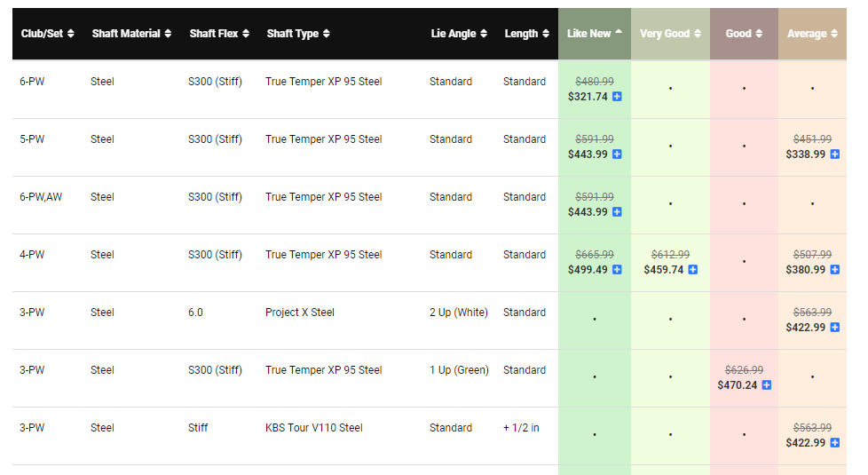Screen dimensions: 868x475
Task: Click plus icon next to $338.99 Average price
Action: point(835,154)
